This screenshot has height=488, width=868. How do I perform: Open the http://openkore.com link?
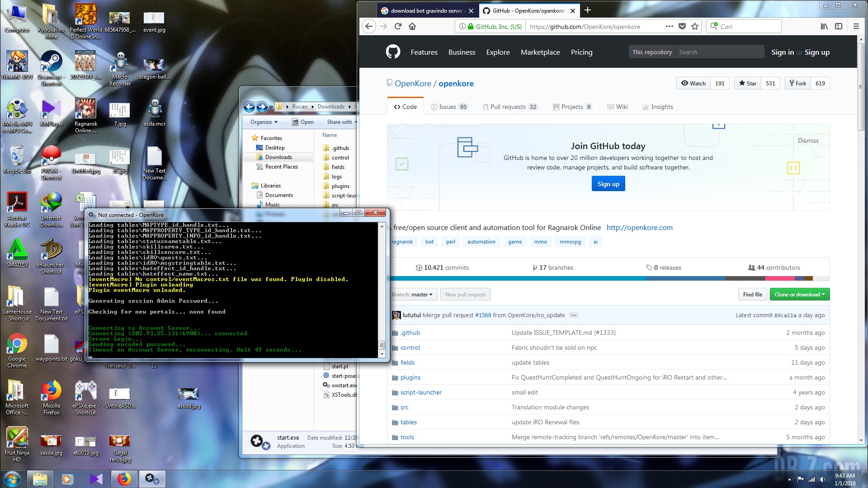639,228
